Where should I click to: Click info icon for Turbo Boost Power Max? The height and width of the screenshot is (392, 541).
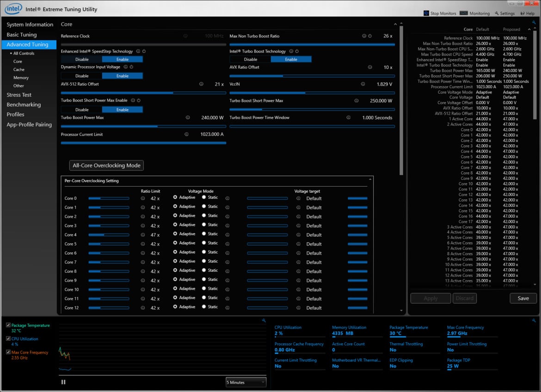click(188, 117)
